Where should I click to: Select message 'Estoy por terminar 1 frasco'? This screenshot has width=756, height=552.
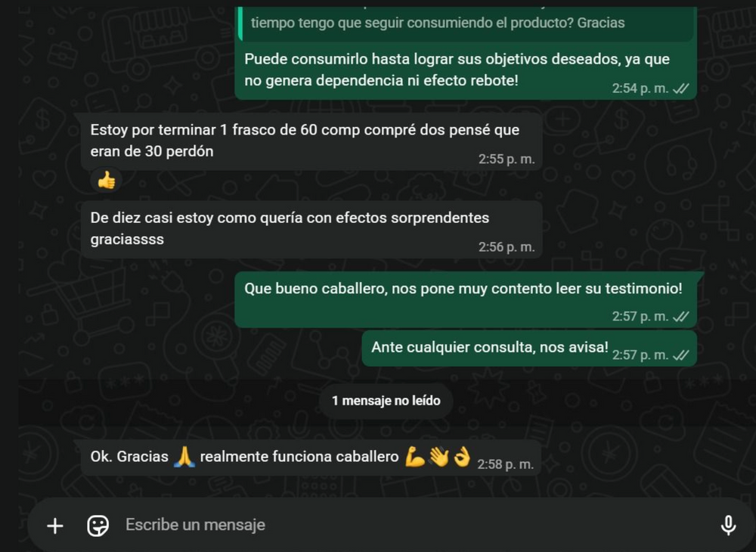tap(311, 141)
